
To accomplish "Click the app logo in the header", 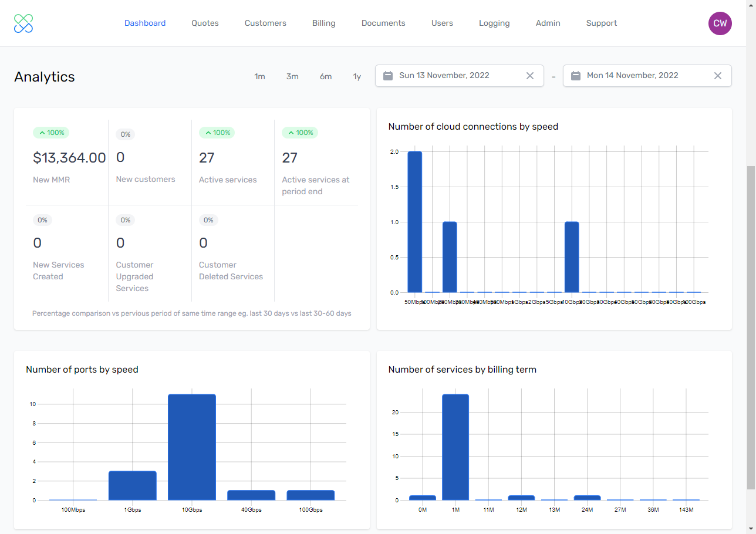I will point(23,23).
